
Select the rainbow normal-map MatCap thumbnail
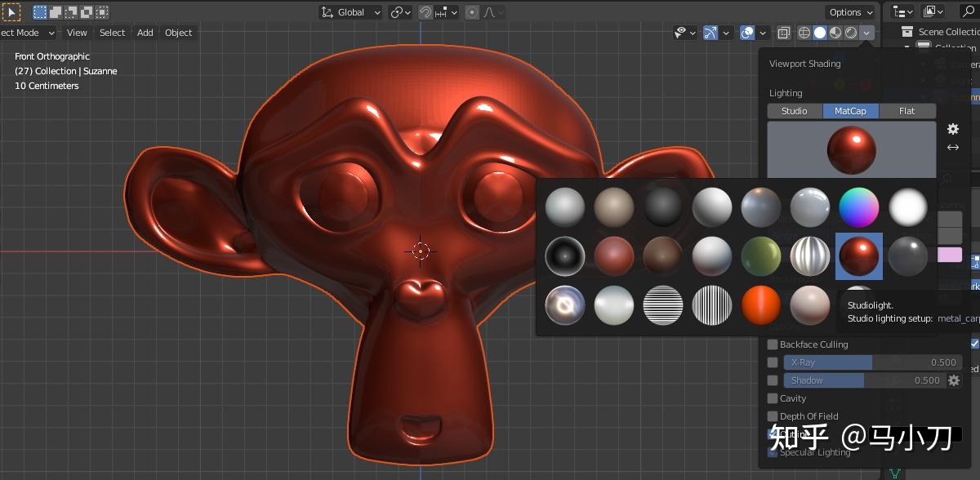[859, 207]
